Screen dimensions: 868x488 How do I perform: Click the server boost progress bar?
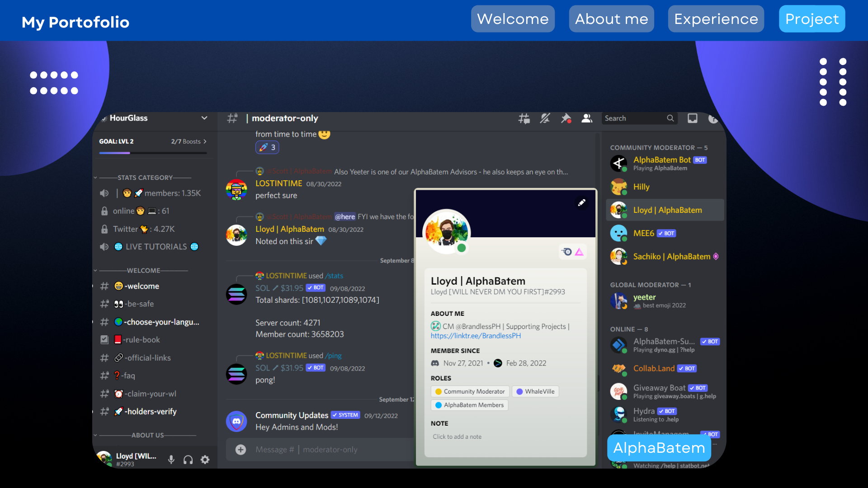[153, 153]
